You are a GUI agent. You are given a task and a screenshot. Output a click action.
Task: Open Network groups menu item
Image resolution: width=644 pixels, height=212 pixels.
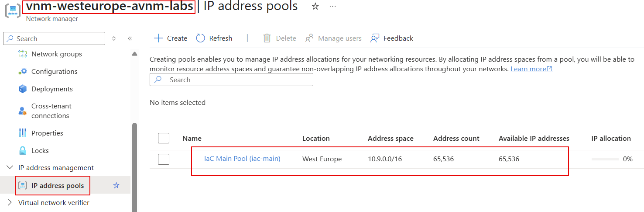pyautogui.click(x=57, y=54)
